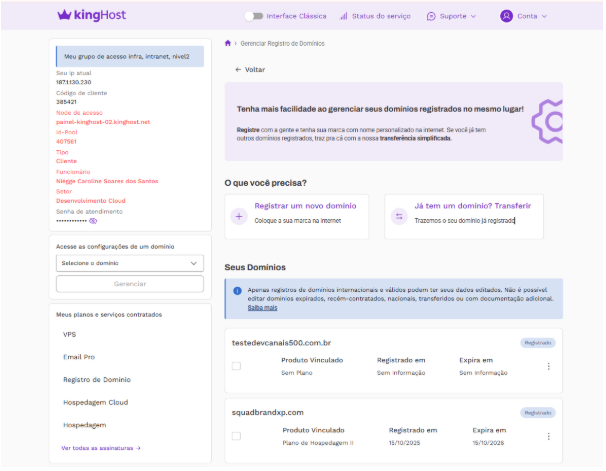Screen dimensions: 606x471
Task: Click the Id-Pool value 407561
Action: [x=66, y=142]
